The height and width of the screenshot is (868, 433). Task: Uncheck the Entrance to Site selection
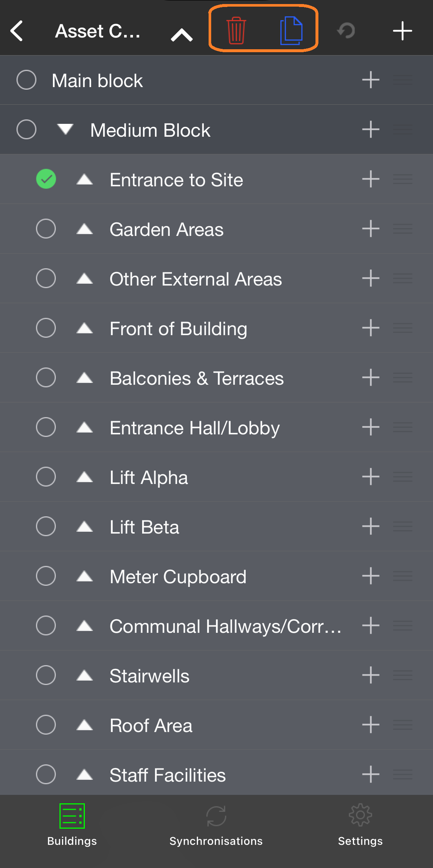coord(46,179)
